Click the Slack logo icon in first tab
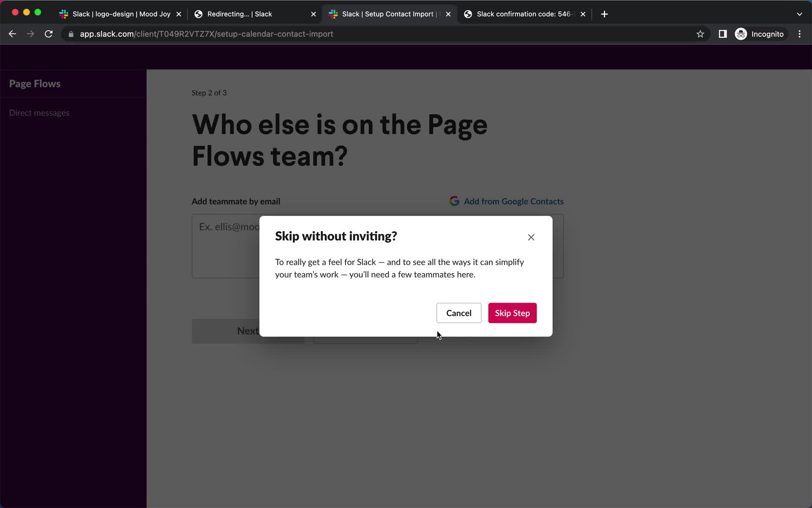This screenshot has width=812, height=508. click(65, 14)
